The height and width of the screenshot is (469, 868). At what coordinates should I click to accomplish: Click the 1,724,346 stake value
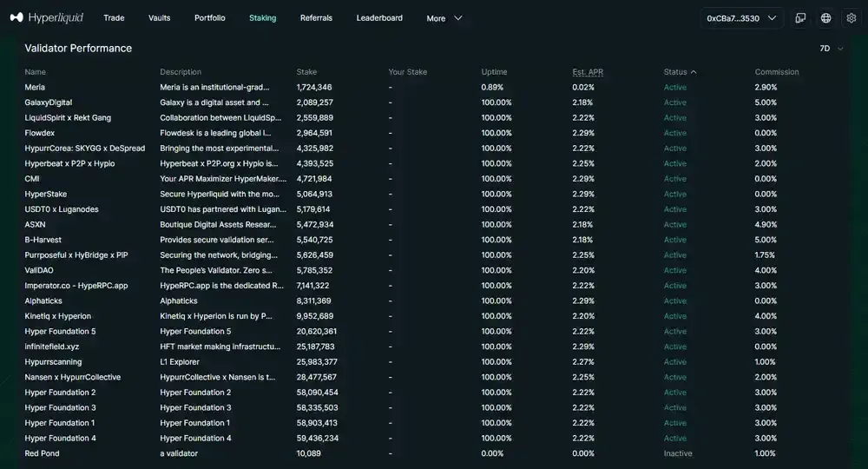click(314, 87)
